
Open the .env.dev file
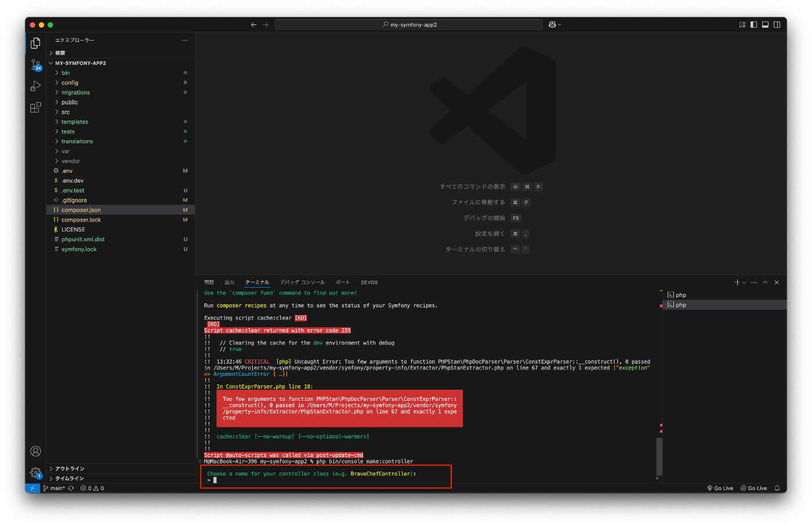[121, 181]
